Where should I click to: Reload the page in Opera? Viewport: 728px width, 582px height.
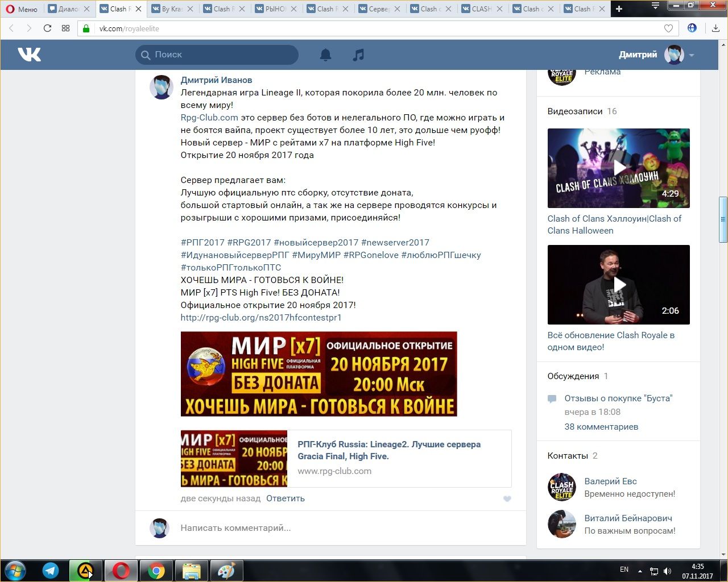[x=47, y=28]
